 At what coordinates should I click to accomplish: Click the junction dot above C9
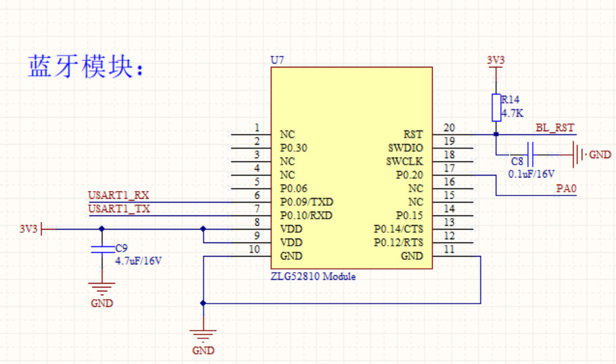[102, 228]
